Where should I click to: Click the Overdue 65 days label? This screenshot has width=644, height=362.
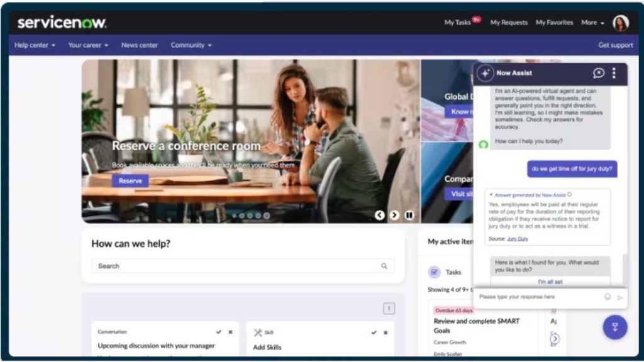coord(453,310)
